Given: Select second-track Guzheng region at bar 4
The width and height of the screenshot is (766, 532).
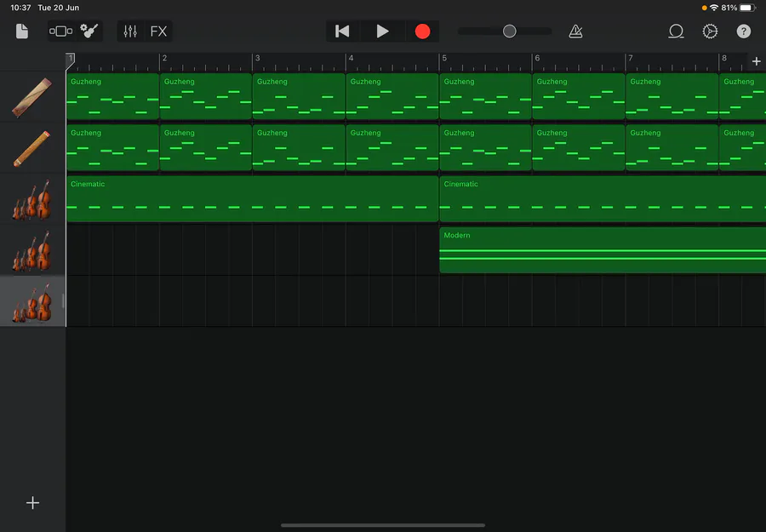Looking at the screenshot, I should pyautogui.click(x=392, y=147).
